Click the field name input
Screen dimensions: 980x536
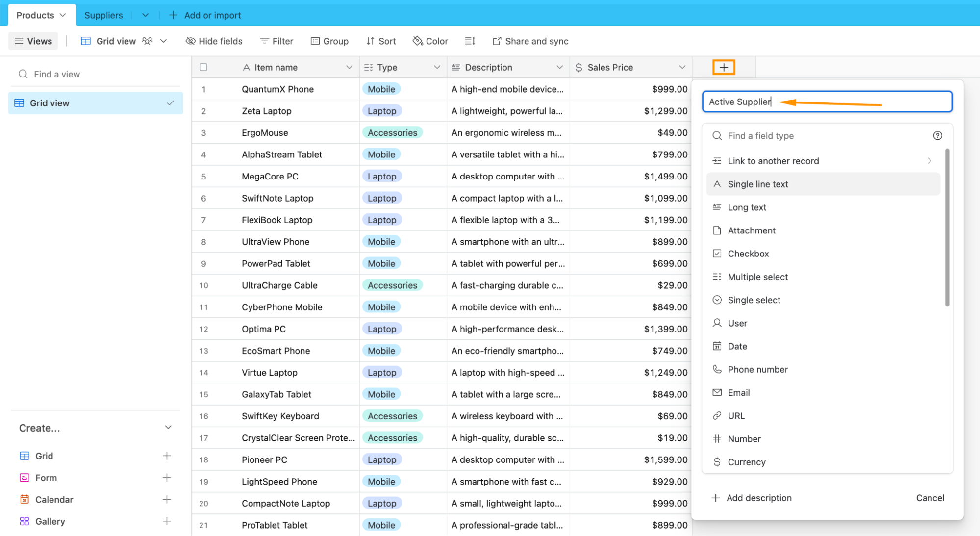click(827, 102)
